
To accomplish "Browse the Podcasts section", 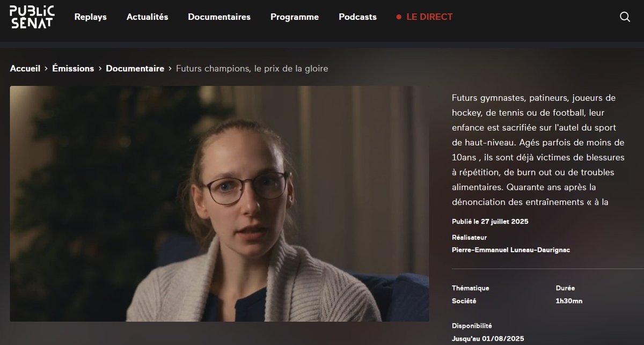I will pos(357,17).
